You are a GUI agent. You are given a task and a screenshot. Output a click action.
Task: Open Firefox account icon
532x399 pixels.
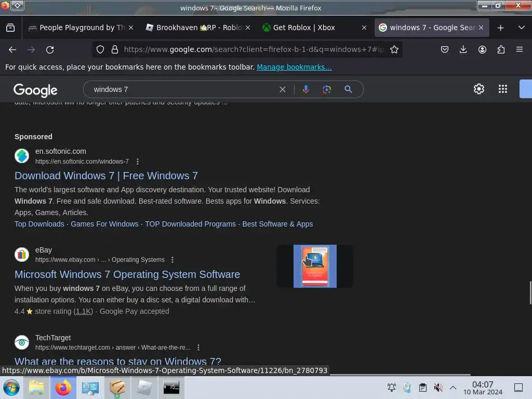482,49
